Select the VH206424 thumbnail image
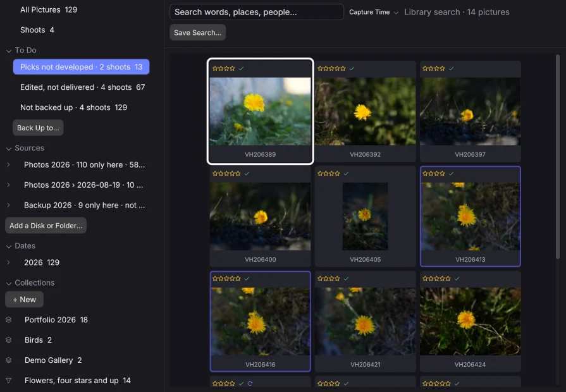This screenshot has height=392, width=566. (x=471, y=321)
